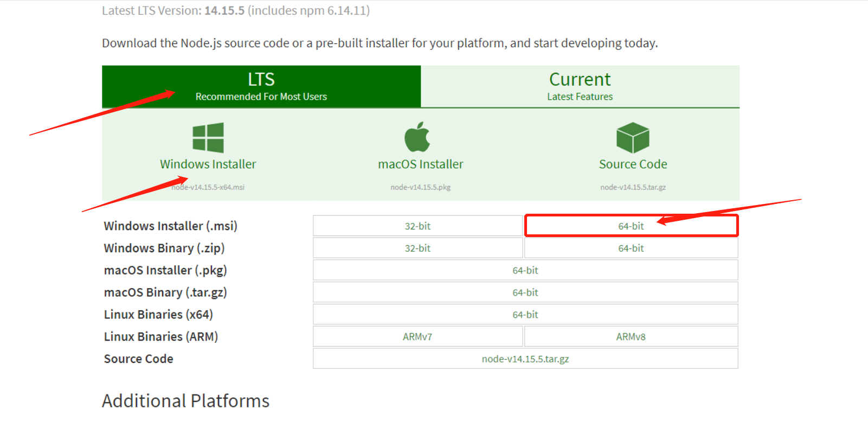Open the Windows Installer download link
868x428 pixels.
[x=208, y=164]
